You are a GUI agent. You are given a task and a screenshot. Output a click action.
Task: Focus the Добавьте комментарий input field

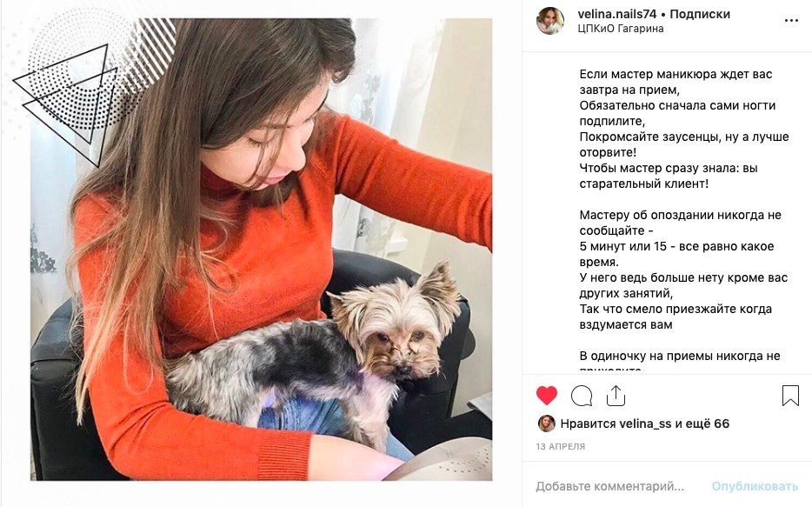[x=609, y=486]
